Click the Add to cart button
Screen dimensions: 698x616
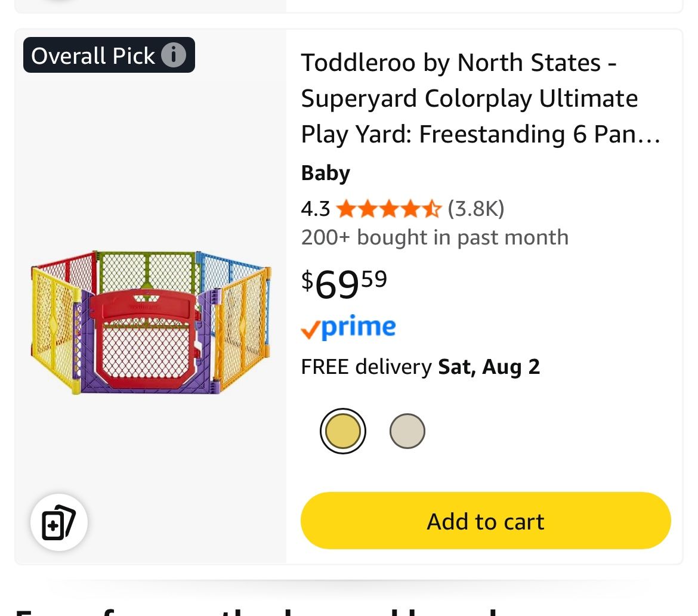click(x=486, y=521)
